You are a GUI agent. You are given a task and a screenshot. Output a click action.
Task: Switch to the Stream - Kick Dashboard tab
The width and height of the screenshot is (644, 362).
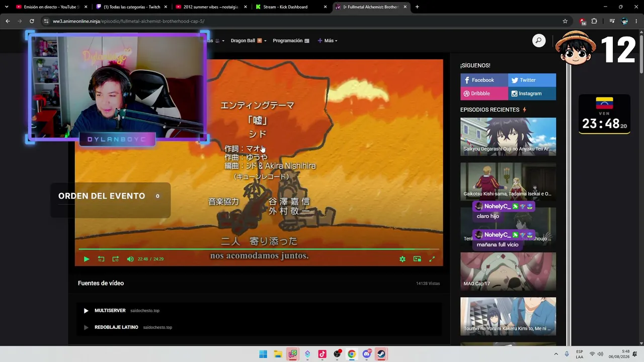pyautogui.click(x=291, y=7)
